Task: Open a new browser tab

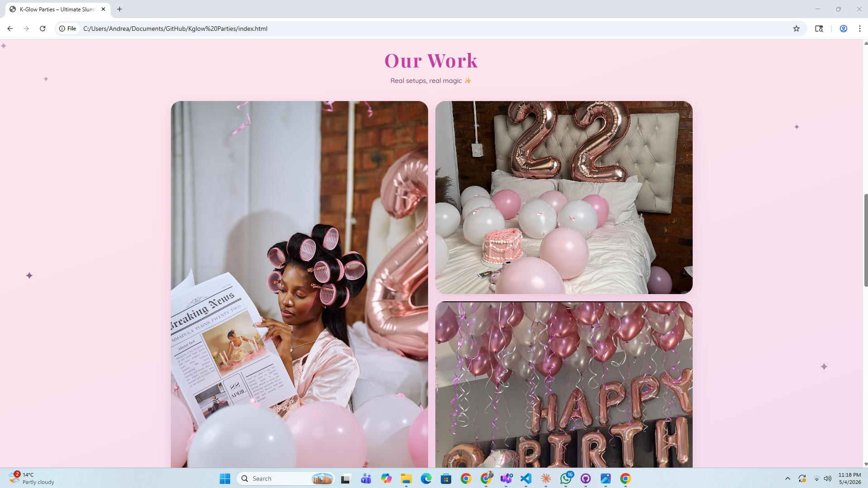Action: 120,9
